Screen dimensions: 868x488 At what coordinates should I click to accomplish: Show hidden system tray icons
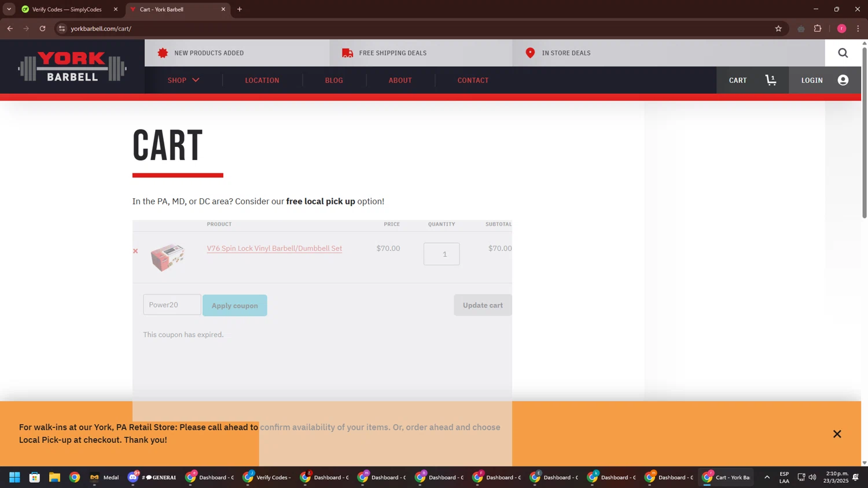[x=767, y=478]
